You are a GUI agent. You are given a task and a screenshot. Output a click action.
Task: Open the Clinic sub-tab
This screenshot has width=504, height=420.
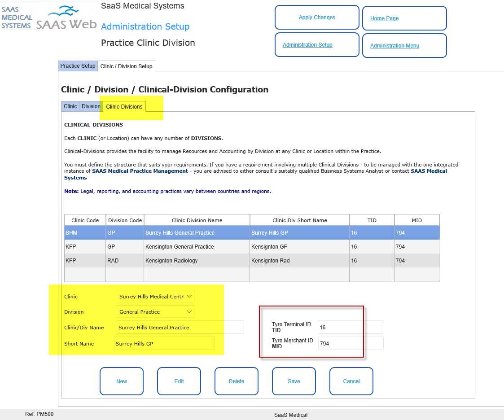[70, 106]
